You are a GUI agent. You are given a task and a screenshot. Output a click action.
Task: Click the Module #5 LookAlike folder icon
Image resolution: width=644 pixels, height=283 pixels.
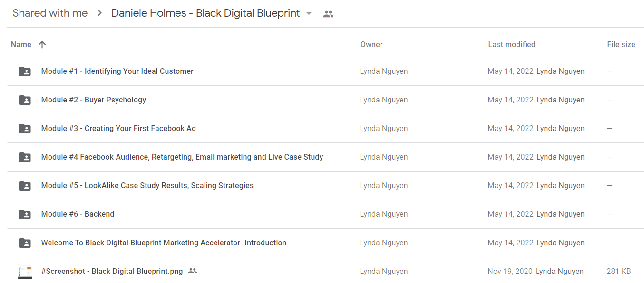point(25,186)
